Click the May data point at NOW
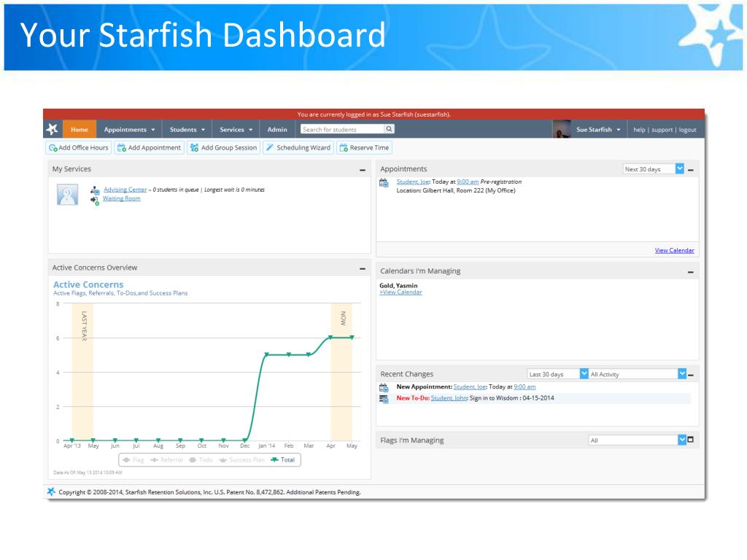This screenshot has height=560, width=747. (x=352, y=338)
